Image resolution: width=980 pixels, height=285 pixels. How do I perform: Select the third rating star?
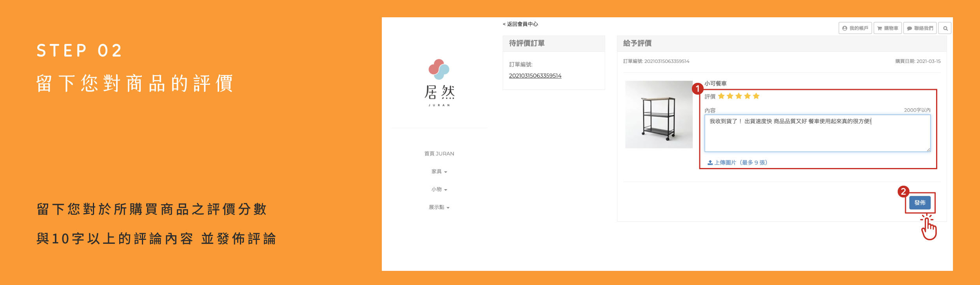[739, 96]
